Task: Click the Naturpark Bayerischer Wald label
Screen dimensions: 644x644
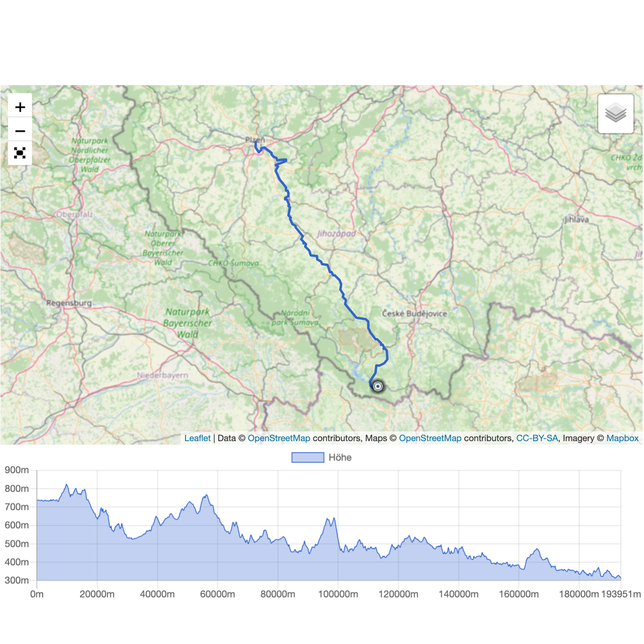Action: 187,323
